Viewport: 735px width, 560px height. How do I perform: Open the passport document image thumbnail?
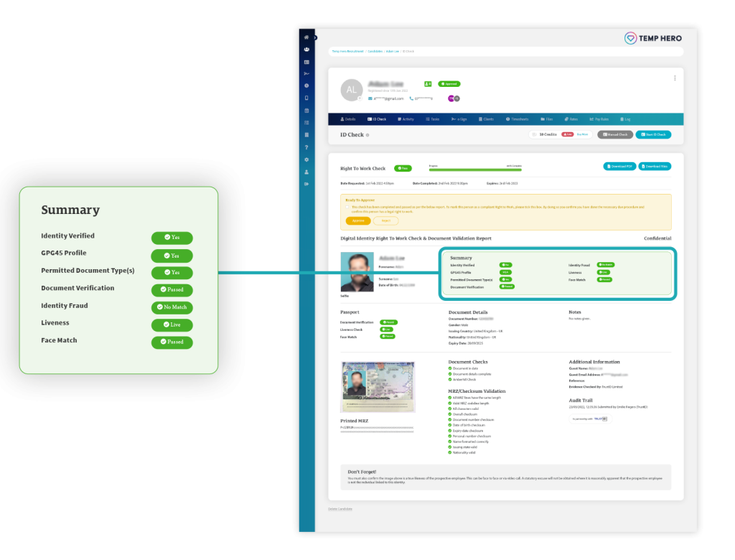point(378,387)
